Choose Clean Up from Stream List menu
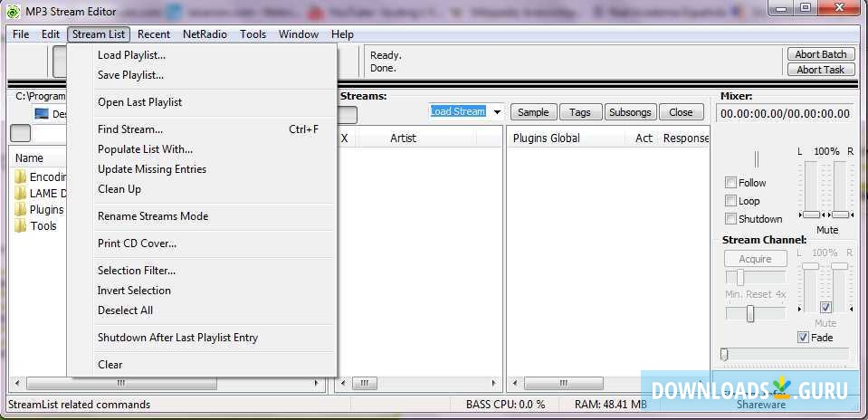The height and width of the screenshot is (420, 868). coord(202,189)
